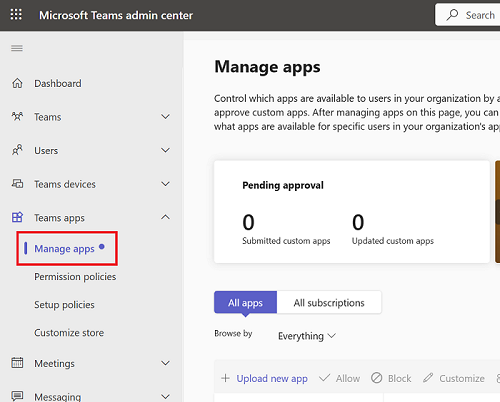Click the Teams apps grid icon

pyautogui.click(x=17, y=217)
